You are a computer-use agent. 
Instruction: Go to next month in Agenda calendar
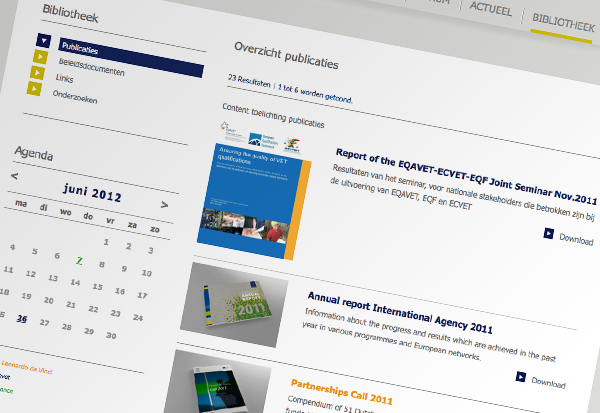coord(164,205)
